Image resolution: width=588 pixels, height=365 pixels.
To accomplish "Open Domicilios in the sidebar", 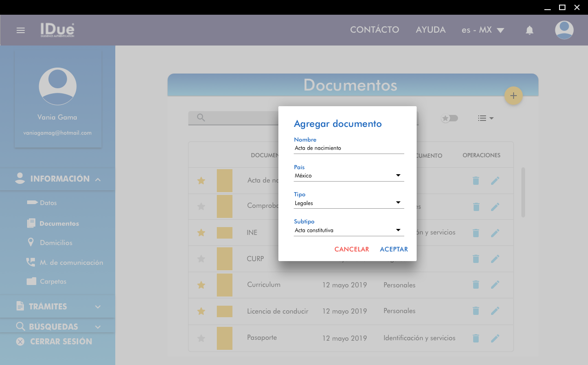I will (x=56, y=243).
